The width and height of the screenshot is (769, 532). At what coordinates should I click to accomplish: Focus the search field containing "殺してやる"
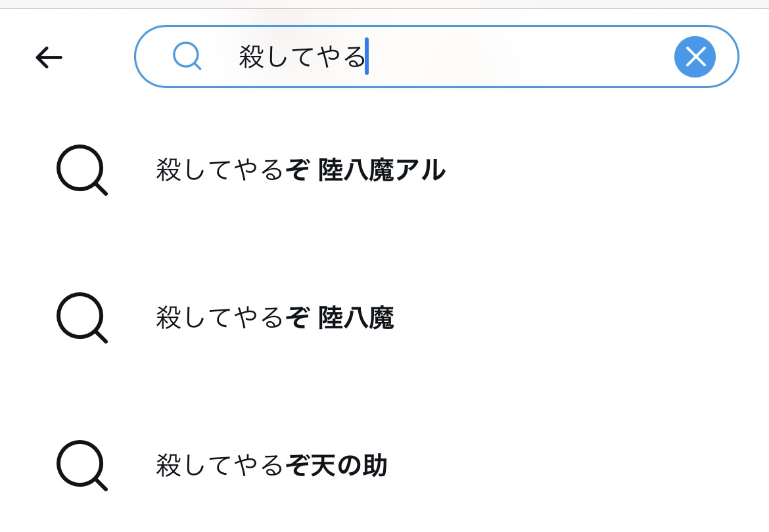[x=460, y=57]
